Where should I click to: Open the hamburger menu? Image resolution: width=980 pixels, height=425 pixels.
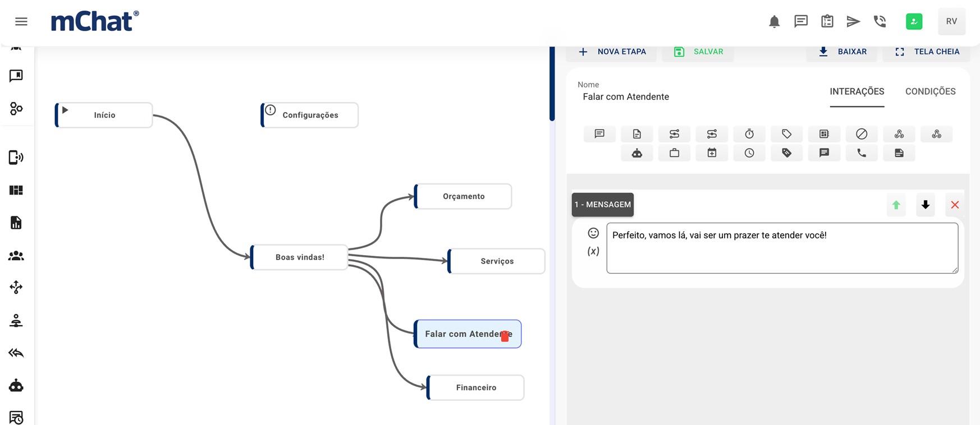pyautogui.click(x=21, y=21)
